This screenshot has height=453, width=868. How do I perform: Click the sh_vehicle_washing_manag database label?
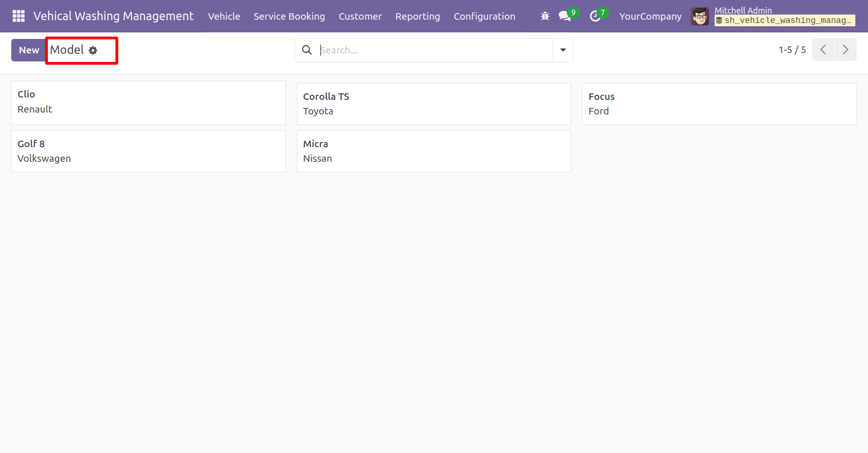pyautogui.click(x=784, y=20)
